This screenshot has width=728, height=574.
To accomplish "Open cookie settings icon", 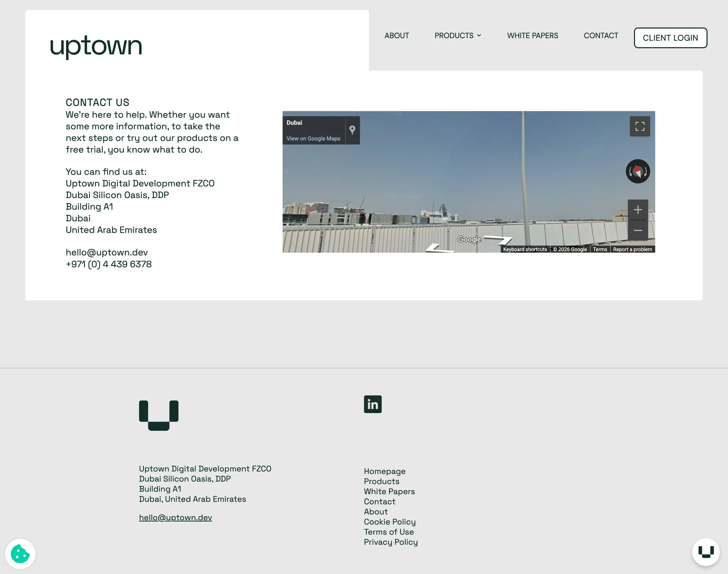I will [x=20, y=554].
